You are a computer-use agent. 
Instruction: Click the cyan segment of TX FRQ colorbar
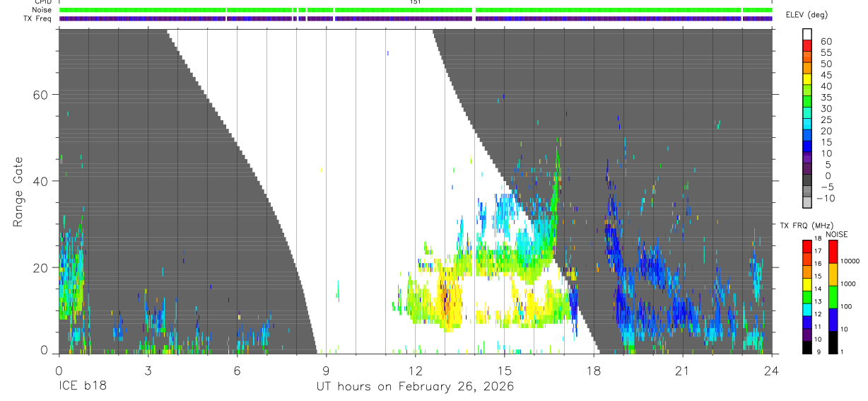[x=807, y=310]
